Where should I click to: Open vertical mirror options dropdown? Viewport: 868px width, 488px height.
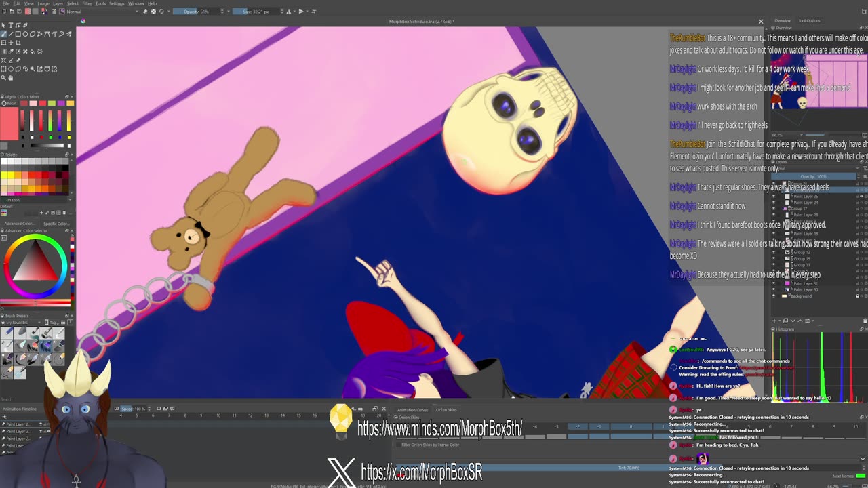[307, 12]
